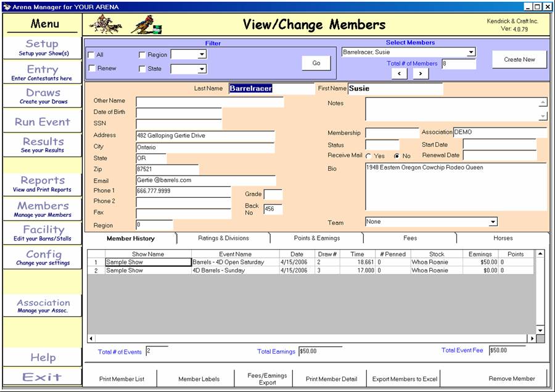Click the Arena Manager title bar icon
This screenshot has height=392, width=555.
7,7
